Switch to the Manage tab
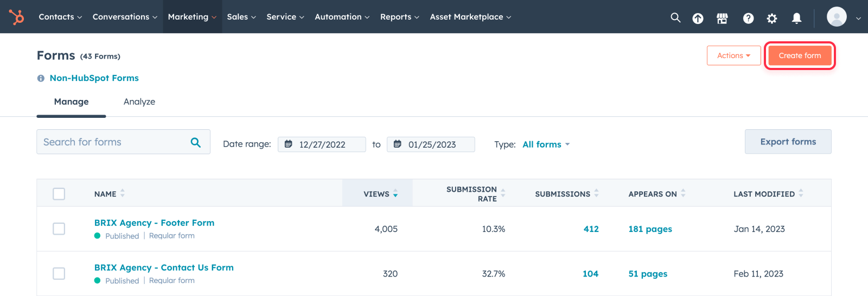The height and width of the screenshot is (296, 868). click(71, 102)
